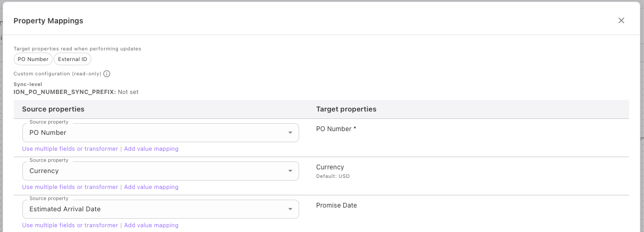Use multiple fields or transformer for Currency
644x232 pixels.
[70, 187]
